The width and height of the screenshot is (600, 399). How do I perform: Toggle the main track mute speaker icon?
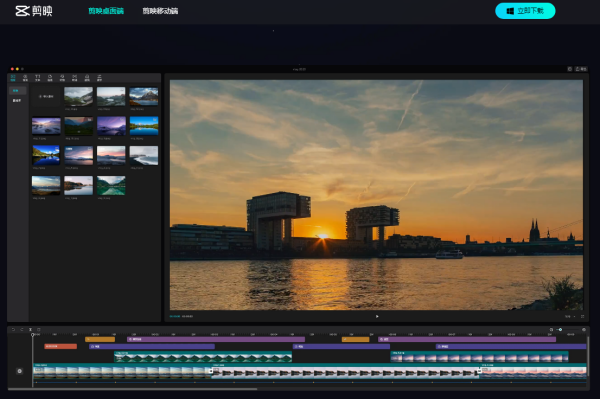(x=20, y=371)
